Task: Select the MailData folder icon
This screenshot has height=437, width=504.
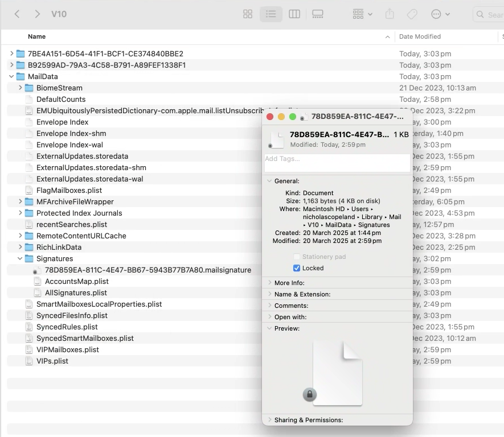Action: click(21, 76)
